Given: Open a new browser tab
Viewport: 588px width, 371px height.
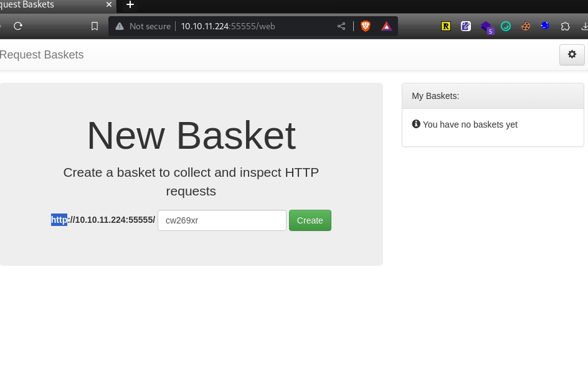Looking at the screenshot, I should tap(130, 5).
